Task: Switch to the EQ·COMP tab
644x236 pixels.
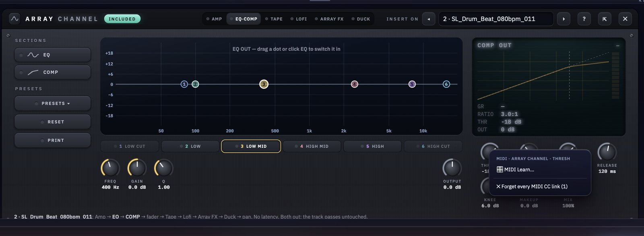Action: (244, 19)
